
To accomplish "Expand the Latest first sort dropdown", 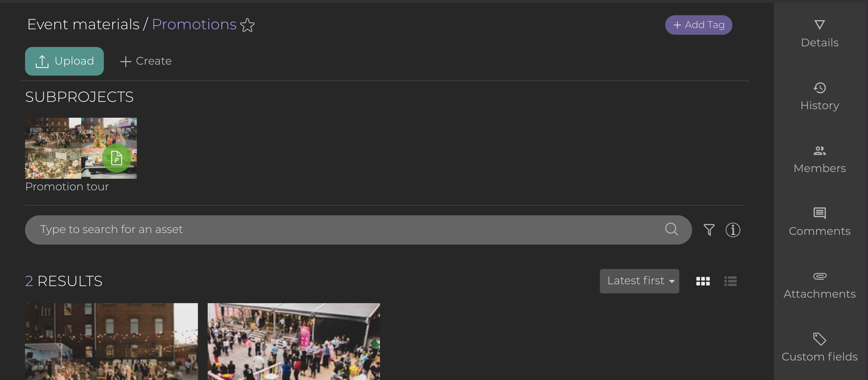I will [639, 281].
